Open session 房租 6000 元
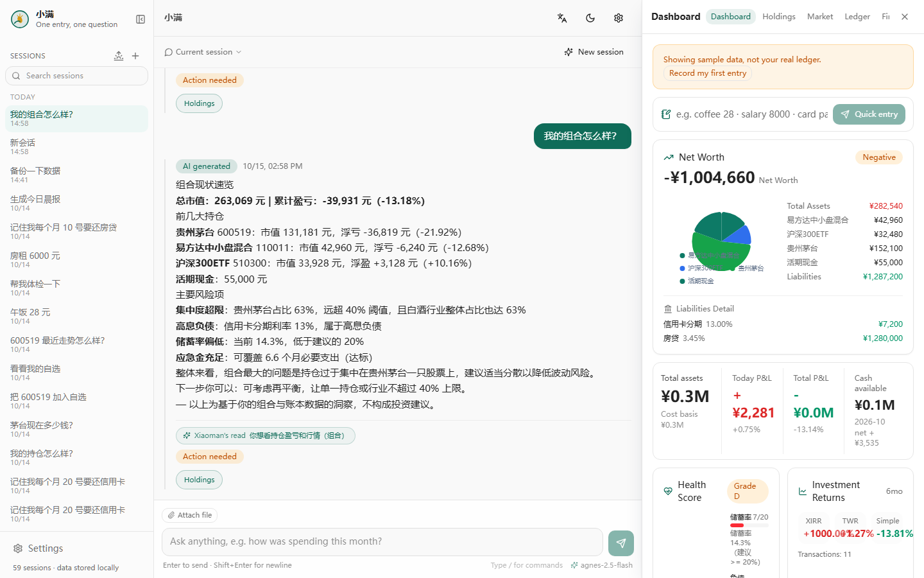Screen dimensions: 924x578 tap(77, 259)
